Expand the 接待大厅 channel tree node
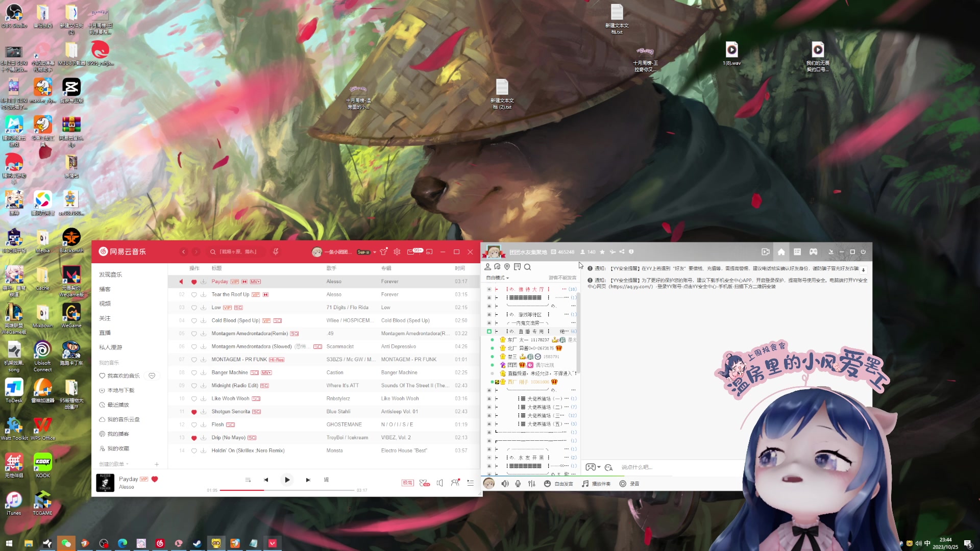The height and width of the screenshot is (551, 980). click(489, 289)
